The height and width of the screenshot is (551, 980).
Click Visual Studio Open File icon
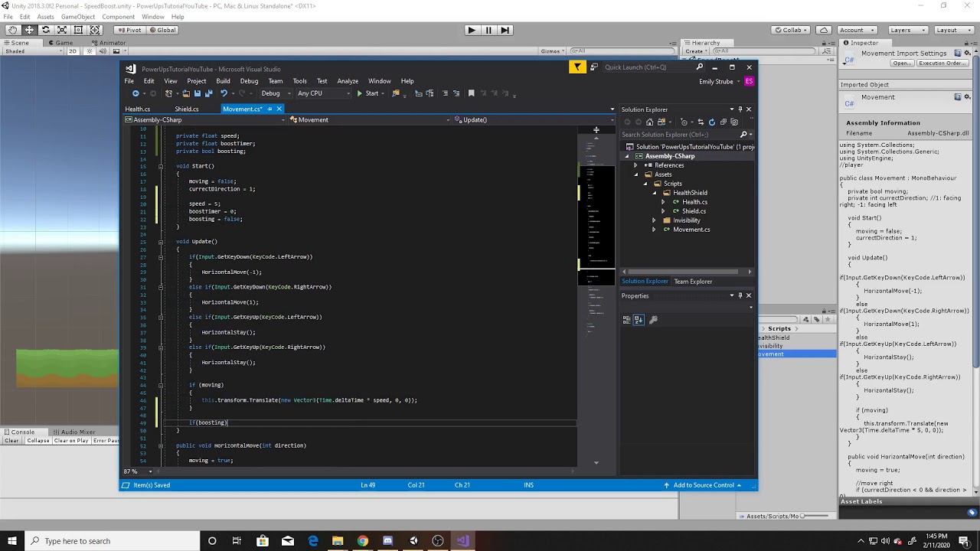pyautogui.click(x=185, y=93)
